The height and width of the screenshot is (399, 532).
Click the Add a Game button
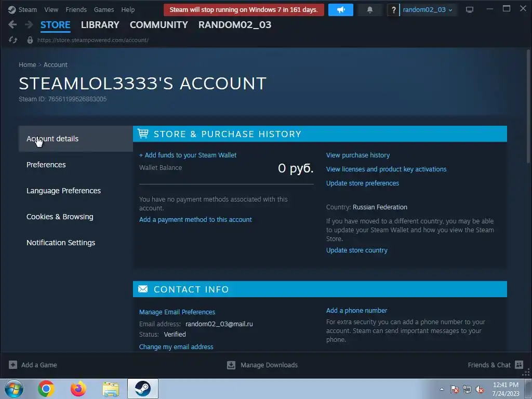(33, 365)
